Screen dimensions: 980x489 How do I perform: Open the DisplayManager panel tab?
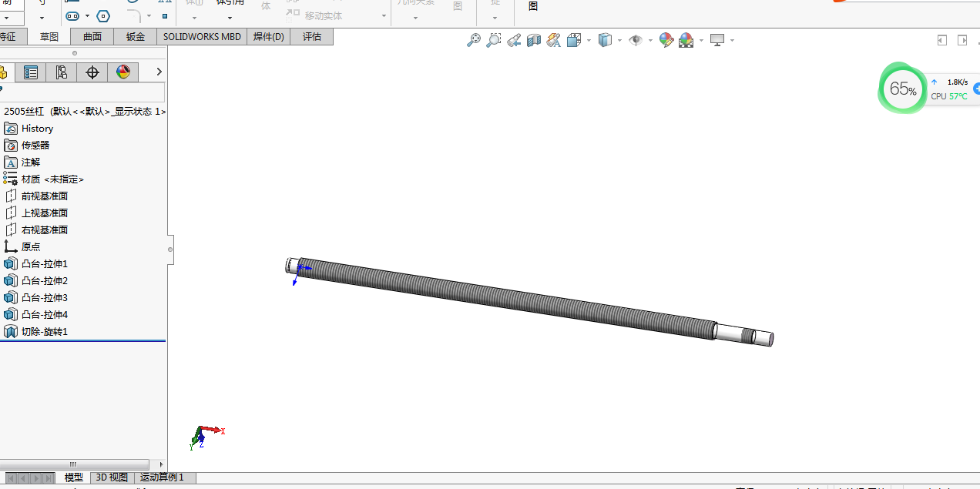123,72
